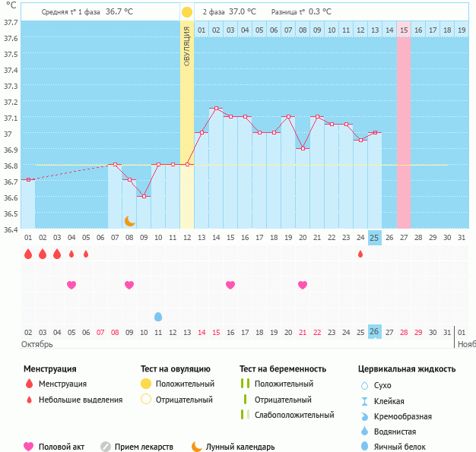Click the yellow ovulation sun icon in header

coord(187,12)
